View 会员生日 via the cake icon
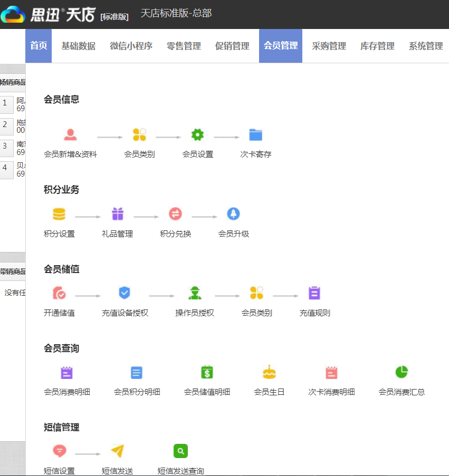 [269, 372]
